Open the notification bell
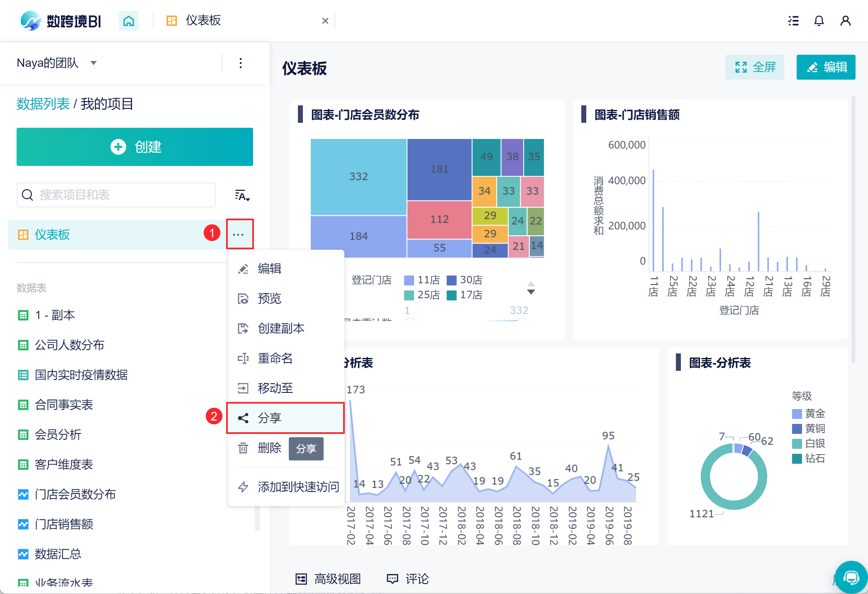Image resolution: width=868 pixels, height=594 pixels. tap(819, 21)
